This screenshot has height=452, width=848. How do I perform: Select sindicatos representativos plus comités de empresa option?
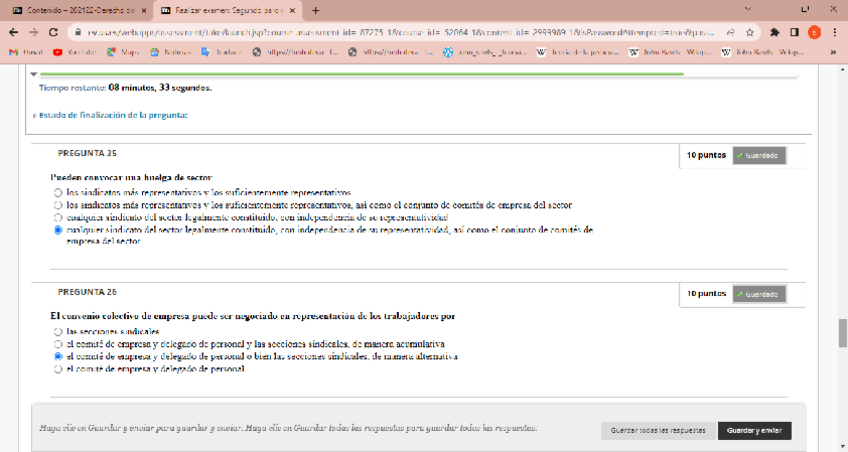(58, 205)
